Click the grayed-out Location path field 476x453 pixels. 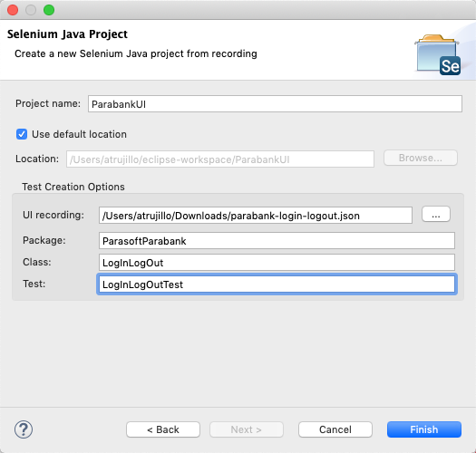point(220,159)
